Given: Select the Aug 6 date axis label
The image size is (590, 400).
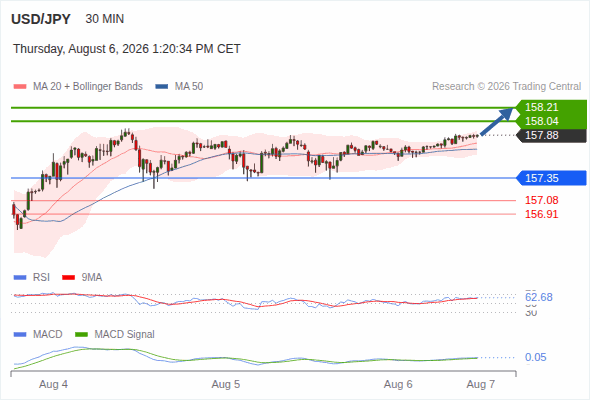Looking at the screenshot, I should tap(398, 384).
